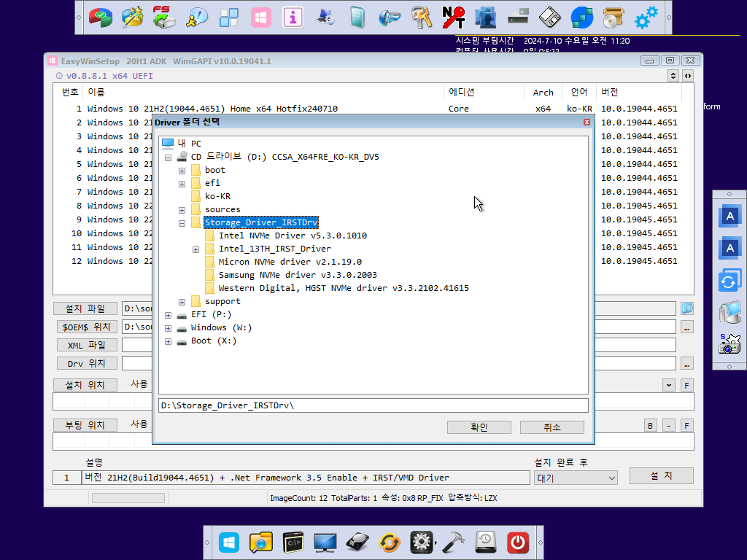Open the blue gears settings icon
Viewport: 747px width, 560px height.
(x=646, y=18)
